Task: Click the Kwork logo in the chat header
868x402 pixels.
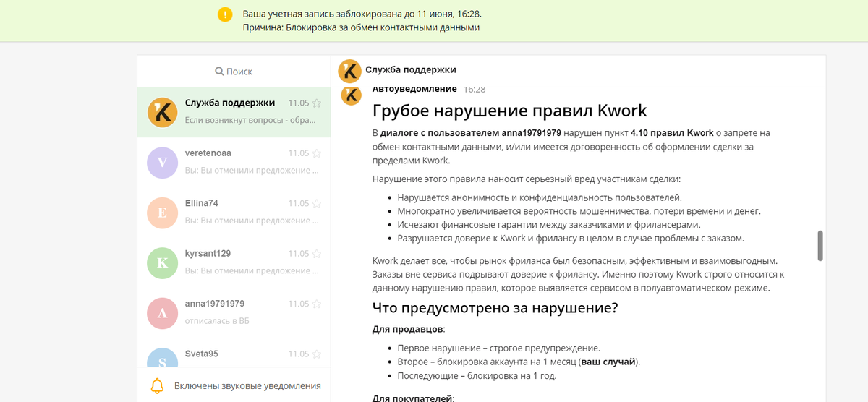Action: click(350, 71)
